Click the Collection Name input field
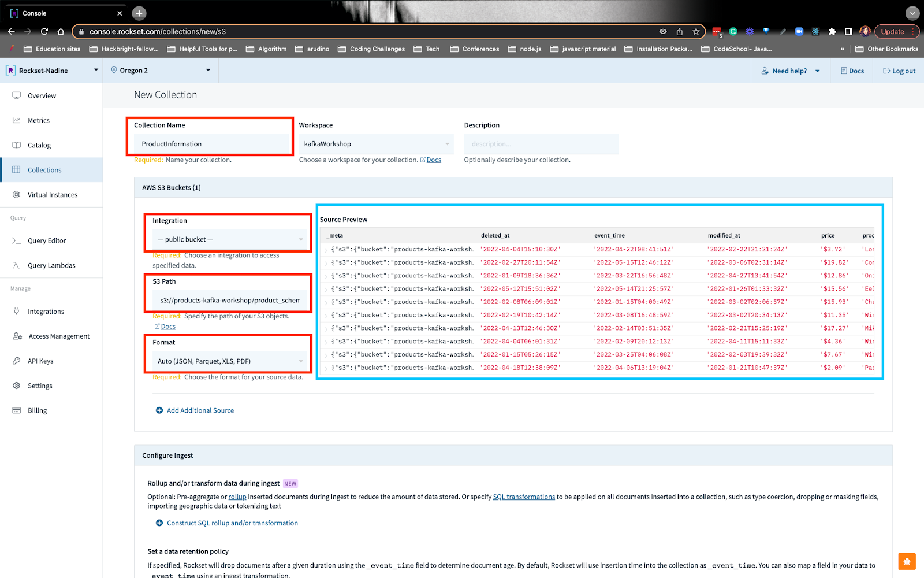The image size is (924, 578). point(211,144)
